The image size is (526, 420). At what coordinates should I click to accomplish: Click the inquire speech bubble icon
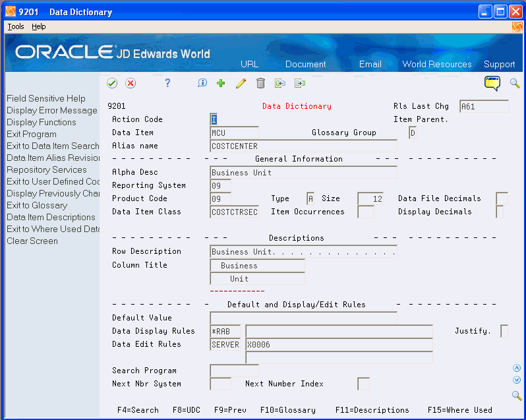pos(202,83)
